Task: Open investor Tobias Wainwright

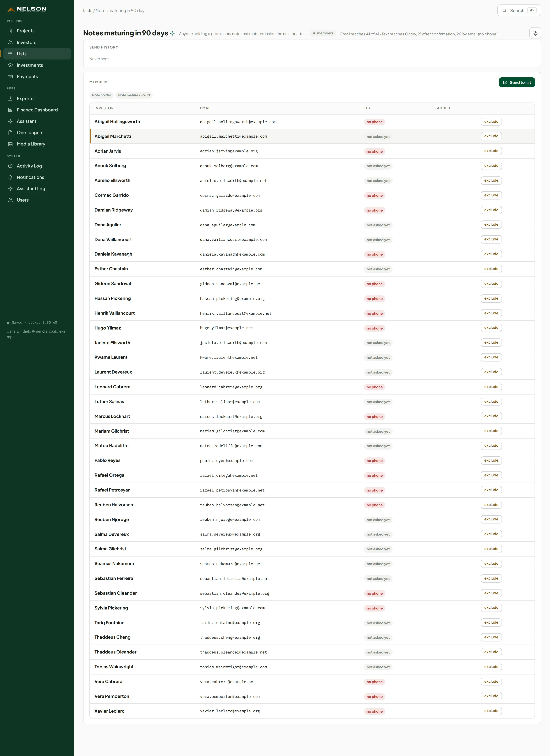Action: coord(114,667)
